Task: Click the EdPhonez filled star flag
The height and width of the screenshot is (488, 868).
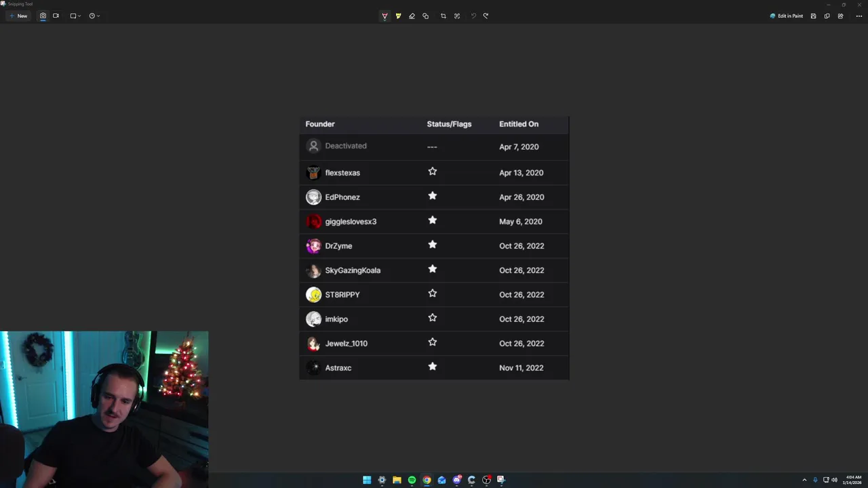Action: 433,196
